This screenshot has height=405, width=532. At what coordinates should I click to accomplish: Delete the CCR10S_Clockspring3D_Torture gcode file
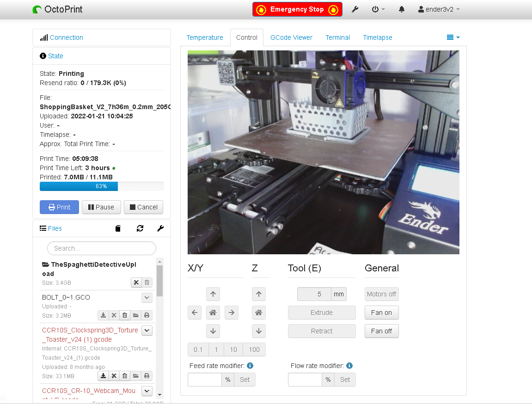click(x=125, y=376)
